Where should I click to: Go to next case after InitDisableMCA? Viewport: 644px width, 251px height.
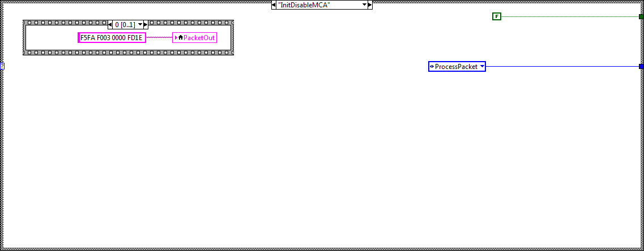370,5
